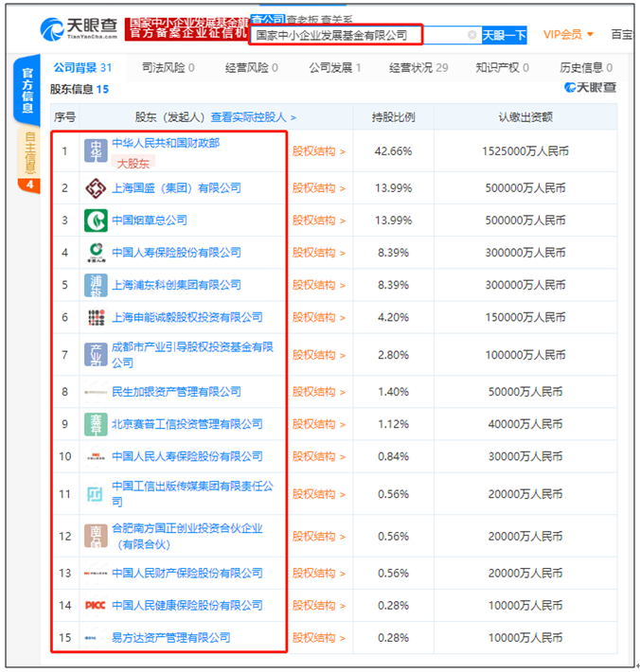This screenshot has height=672, width=640.
Task: Click the 上海浦东科创集团 logo tile
Action: pyautogui.click(x=96, y=285)
